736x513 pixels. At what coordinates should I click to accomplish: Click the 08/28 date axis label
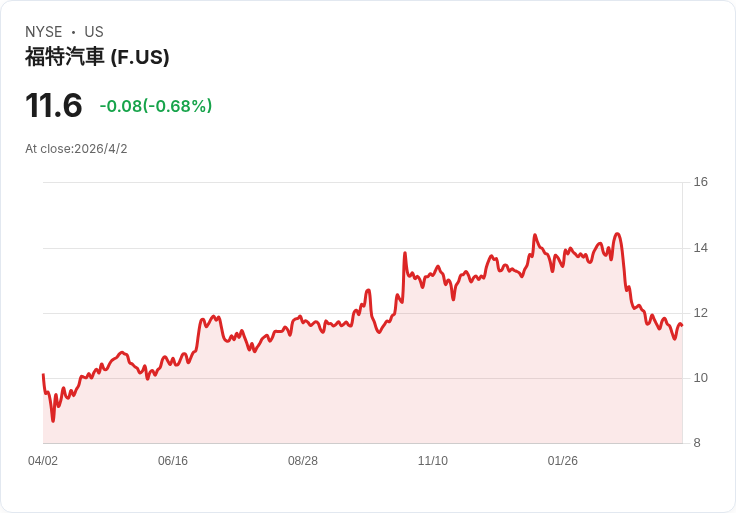coord(303,461)
